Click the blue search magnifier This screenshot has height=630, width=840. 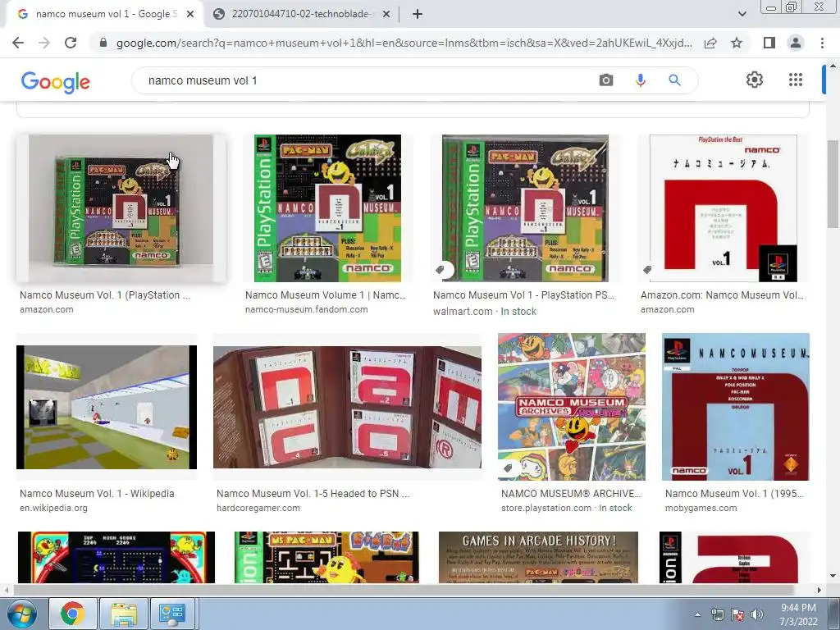pos(674,80)
